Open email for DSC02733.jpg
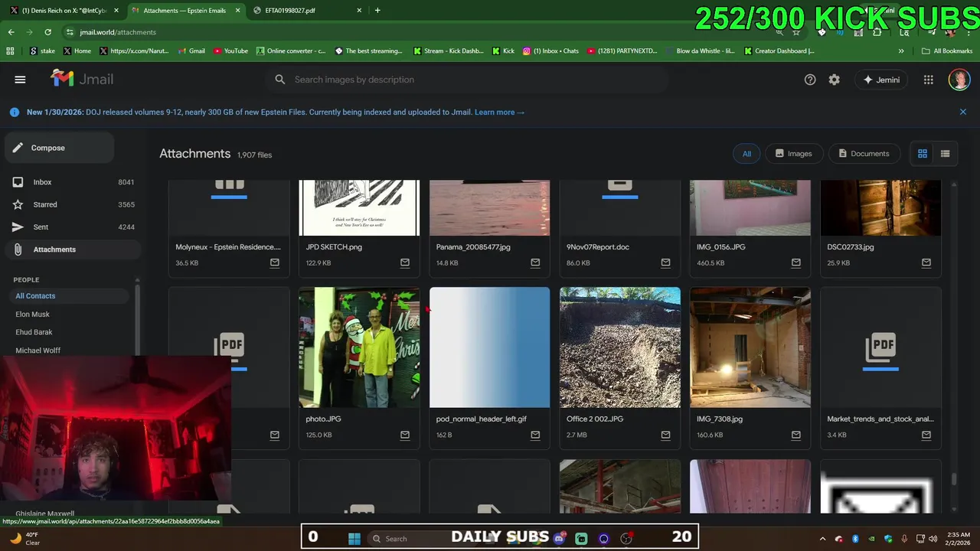Image resolution: width=980 pixels, height=551 pixels. tap(926, 262)
